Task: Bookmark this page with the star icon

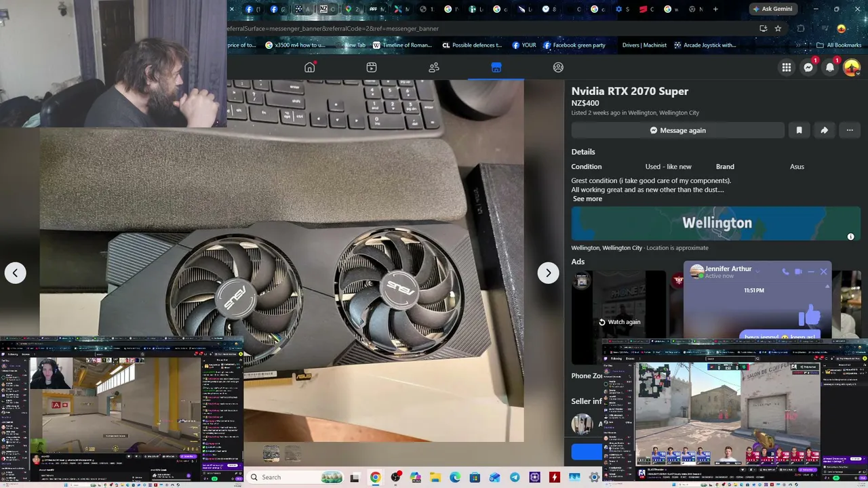Action: click(778, 28)
